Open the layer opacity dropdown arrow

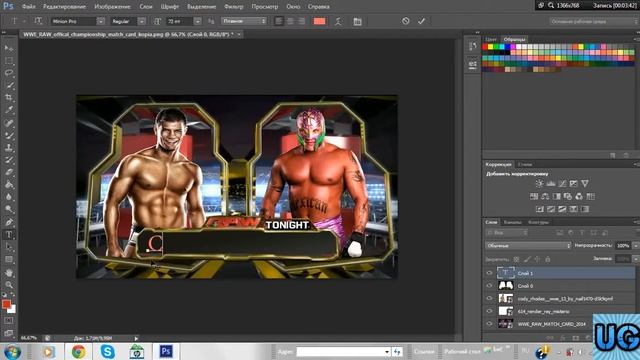coord(635,245)
